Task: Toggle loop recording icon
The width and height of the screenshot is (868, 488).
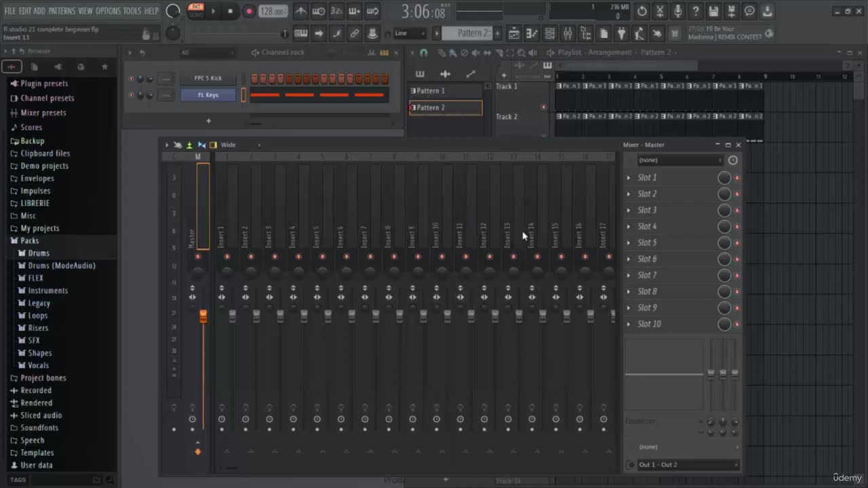Action: [372, 12]
